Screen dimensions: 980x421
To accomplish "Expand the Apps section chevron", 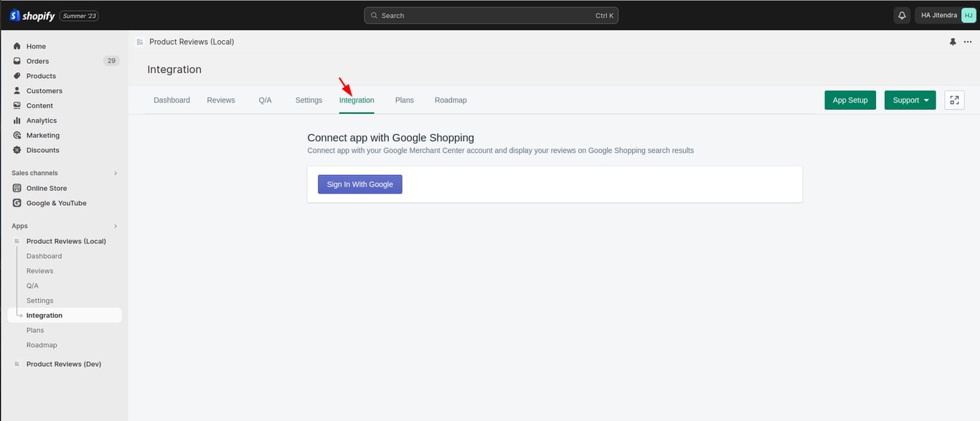I will tap(116, 226).
